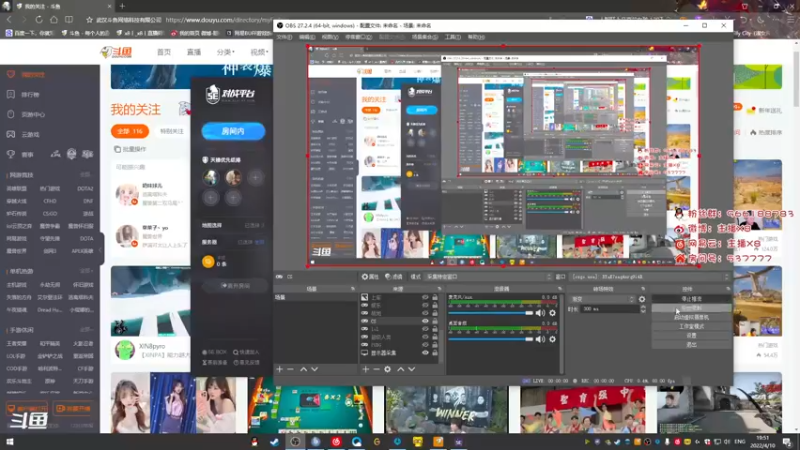Bookmark page with star icon
Viewport: 800px width, 450px height.
coord(89,20)
